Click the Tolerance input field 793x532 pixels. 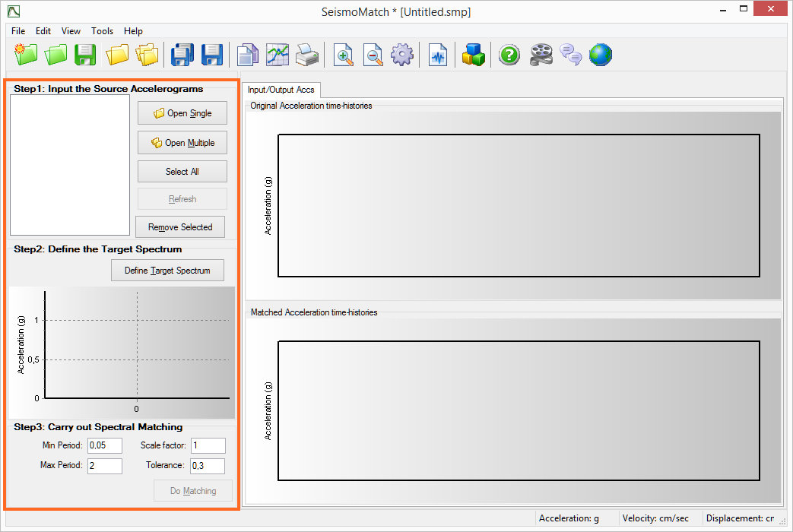pyautogui.click(x=207, y=466)
